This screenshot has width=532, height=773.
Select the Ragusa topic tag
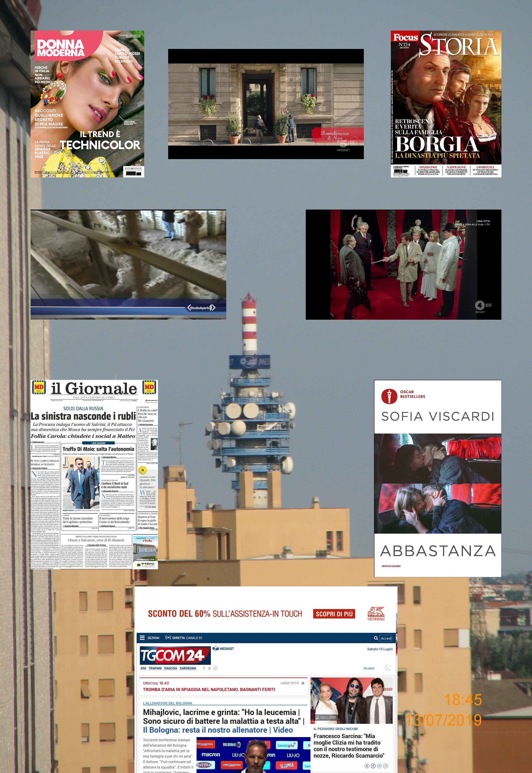pos(171,668)
